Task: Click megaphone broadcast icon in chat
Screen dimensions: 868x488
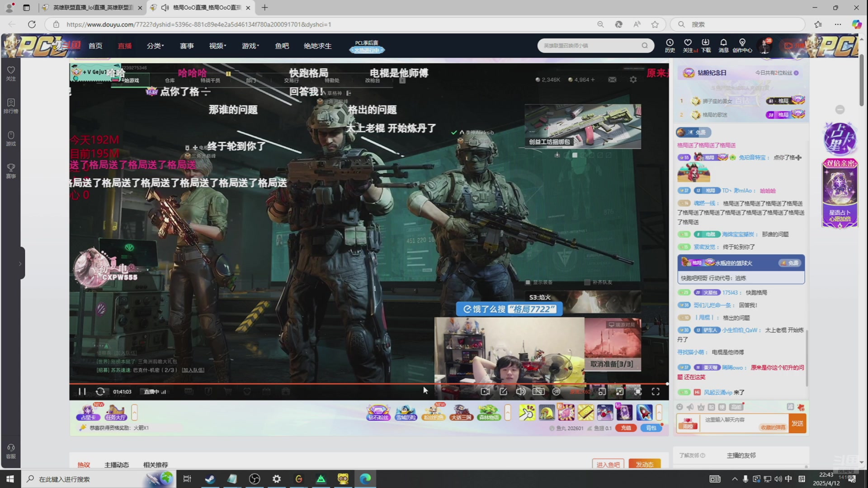Action: click(690, 407)
